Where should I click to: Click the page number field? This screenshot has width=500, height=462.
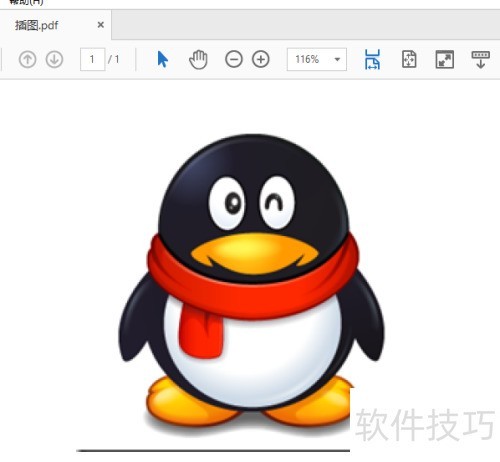coord(92,59)
